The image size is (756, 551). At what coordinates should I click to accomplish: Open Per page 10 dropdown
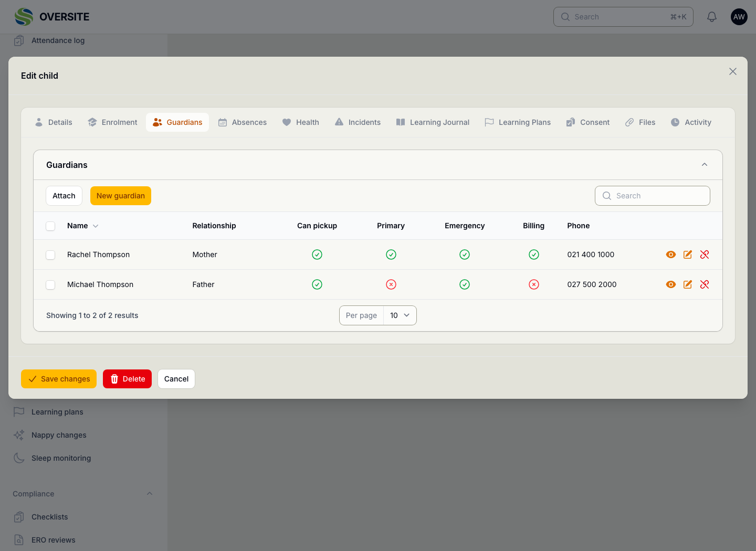(x=400, y=315)
